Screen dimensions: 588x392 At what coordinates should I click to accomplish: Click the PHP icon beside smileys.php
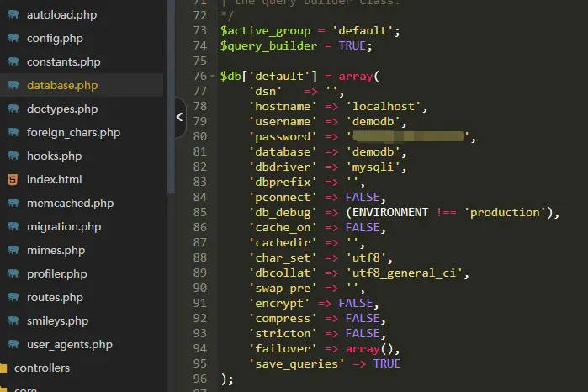click(x=13, y=321)
